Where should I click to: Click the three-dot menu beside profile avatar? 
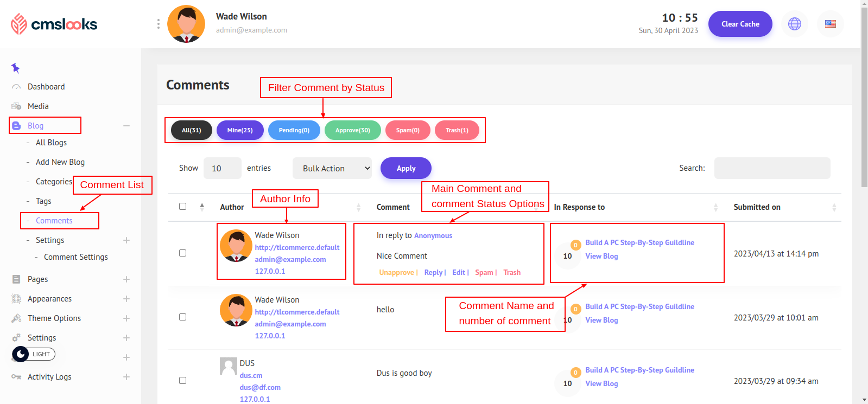pos(158,24)
